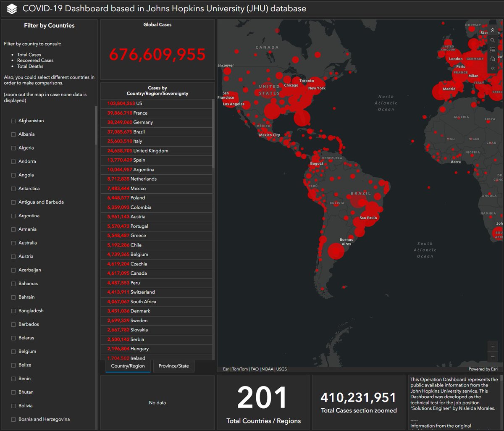Select the 6,448,577 Poland row
This screenshot has width=504, height=431.
click(156, 198)
